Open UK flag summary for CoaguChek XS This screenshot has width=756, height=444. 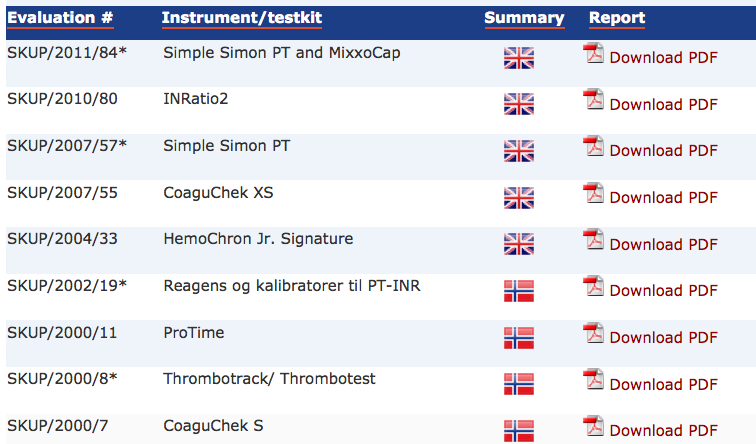[519, 198]
